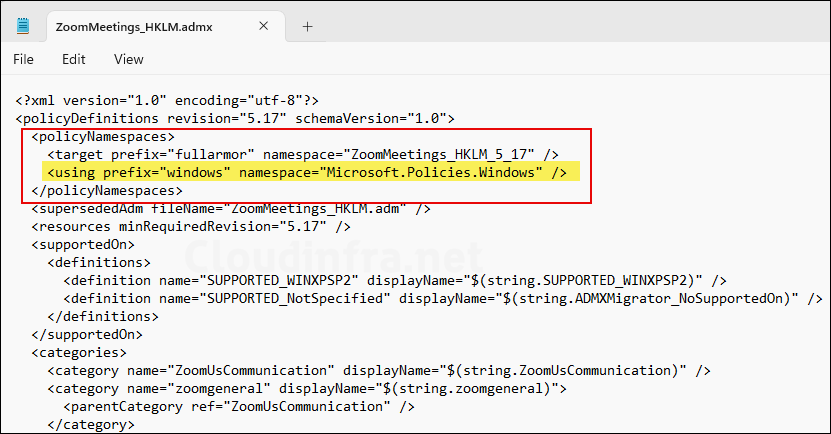The image size is (831, 434).
Task: Click the closing category tag
Action: (91, 425)
